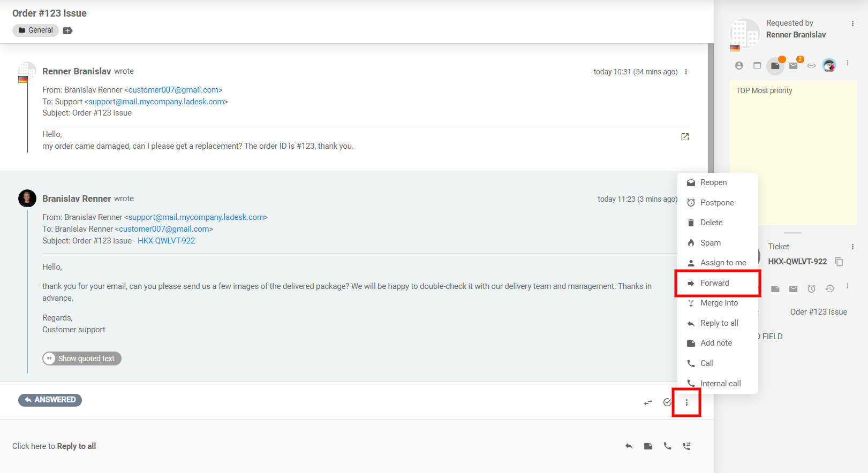Viewport: 868px width, 473px height.
Task: Click the postpone alarm clock icon under the ticket ID
Action: point(811,289)
